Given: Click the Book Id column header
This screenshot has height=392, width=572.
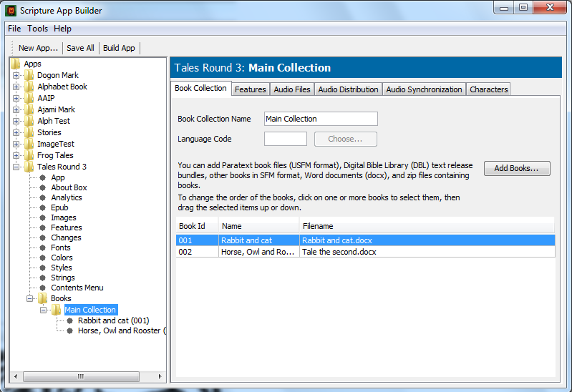Looking at the screenshot, I should point(197,226).
